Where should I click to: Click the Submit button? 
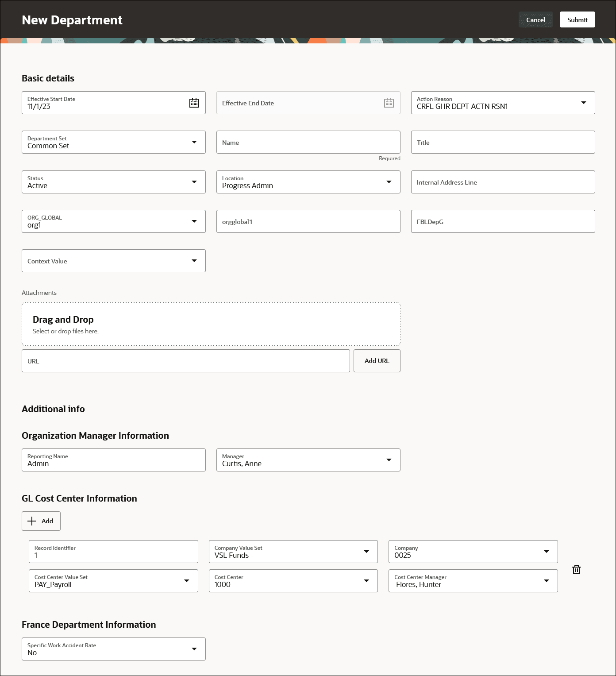coord(577,20)
